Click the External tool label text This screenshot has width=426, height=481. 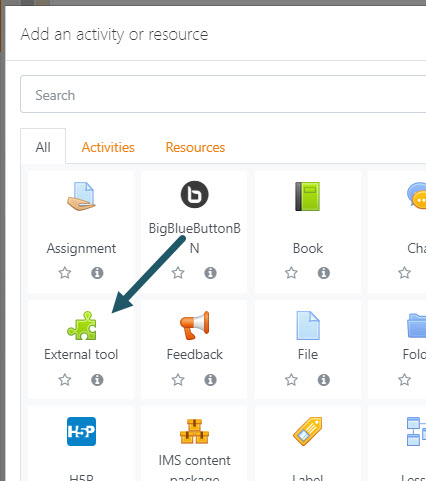(81, 354)
